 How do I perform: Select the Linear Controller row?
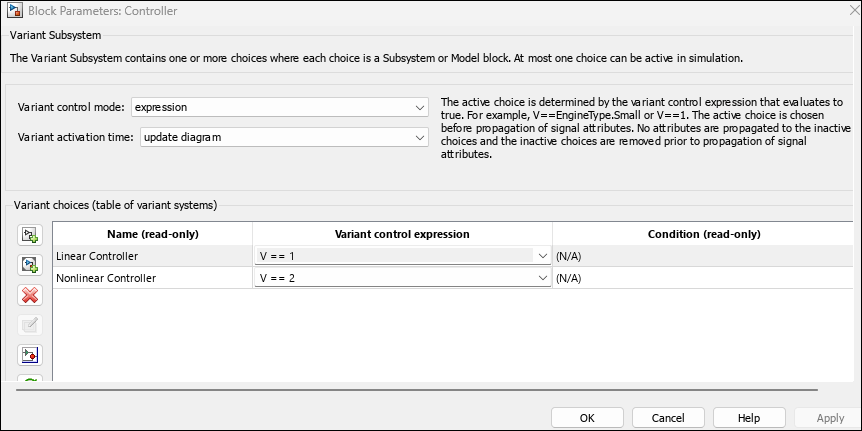coord(150,256)
